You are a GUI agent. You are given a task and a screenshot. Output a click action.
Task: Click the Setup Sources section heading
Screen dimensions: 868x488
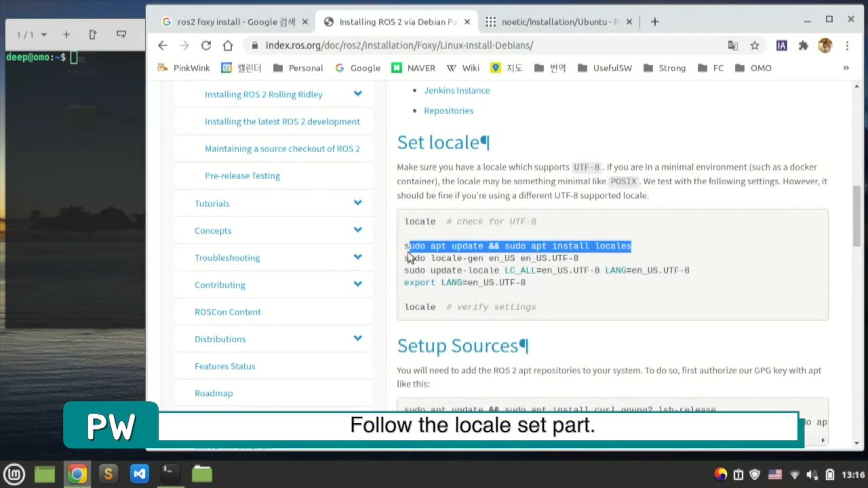click(x=458, y=346)
